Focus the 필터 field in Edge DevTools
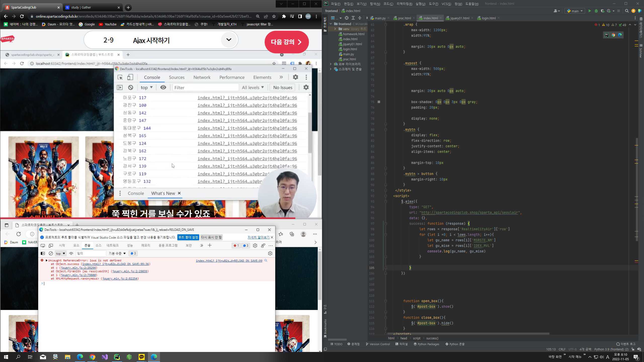 point(91,253)
